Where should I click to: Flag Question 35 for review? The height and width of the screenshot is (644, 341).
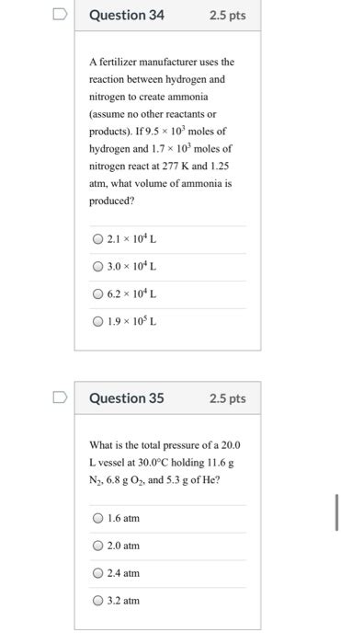pos(60,397)
